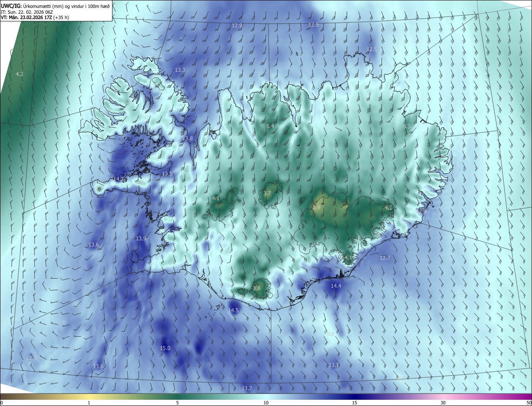Select the faint 10.2 value label
The height and width of the screenshot is (406, 532).
tap(400, 378)
